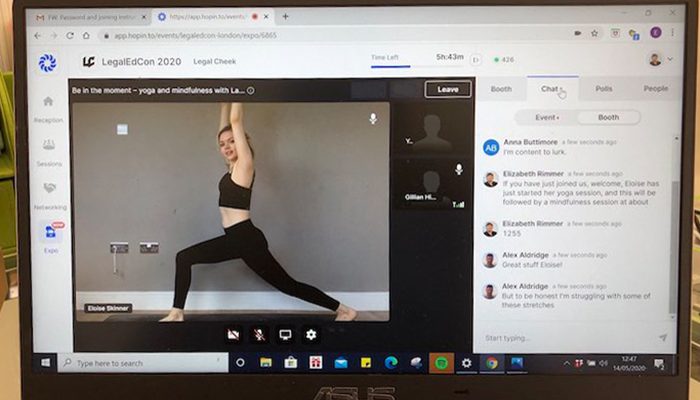The height and width of the screenshot is (400, 700).
Task: Click microphone icon on Gillian's tile
Action: pyautogui.click(x=459, y=169)
